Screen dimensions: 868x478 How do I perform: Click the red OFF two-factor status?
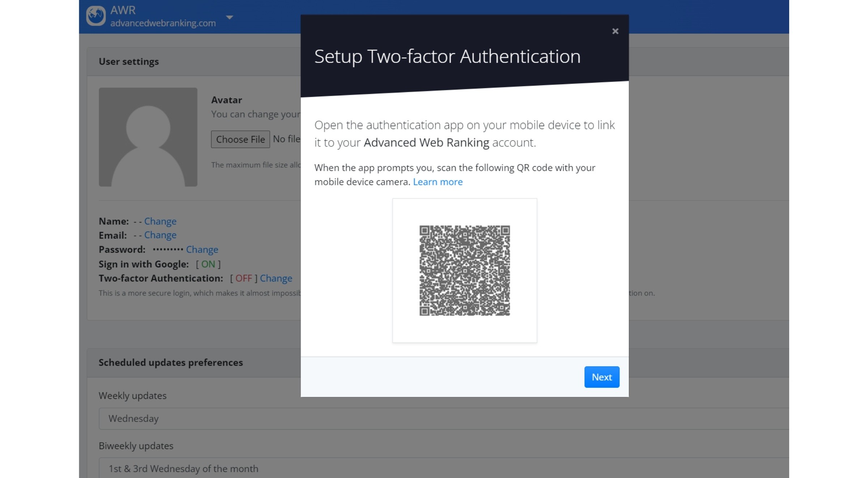(x=244, y=278)
